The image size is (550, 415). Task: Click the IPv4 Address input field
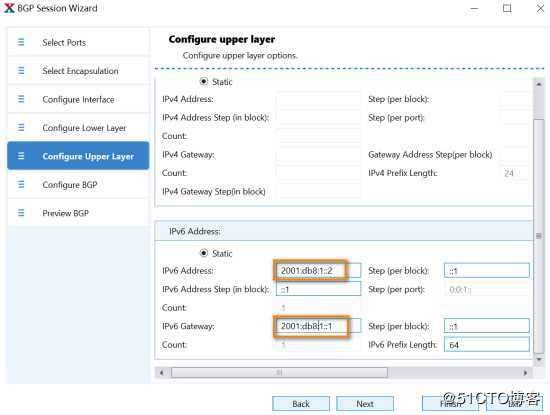point(318,99)
